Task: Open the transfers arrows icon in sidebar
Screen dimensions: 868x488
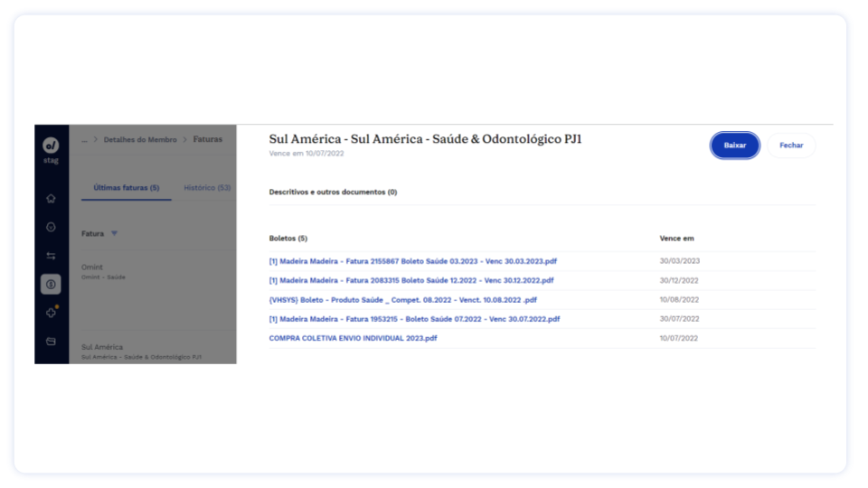Action: click(x=51, y=256)
